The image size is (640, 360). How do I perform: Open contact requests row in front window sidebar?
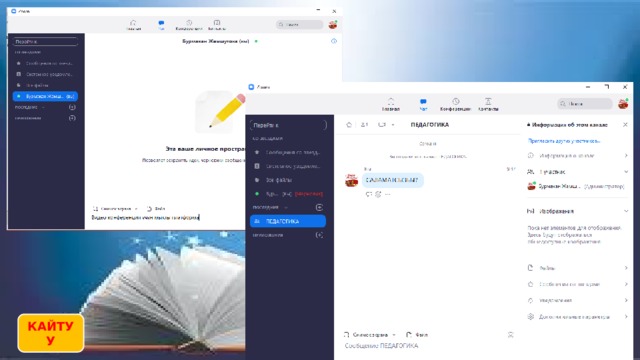289,166
